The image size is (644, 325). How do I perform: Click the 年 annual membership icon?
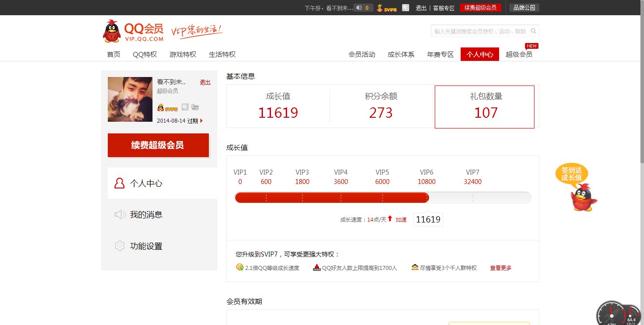point(185,107)
